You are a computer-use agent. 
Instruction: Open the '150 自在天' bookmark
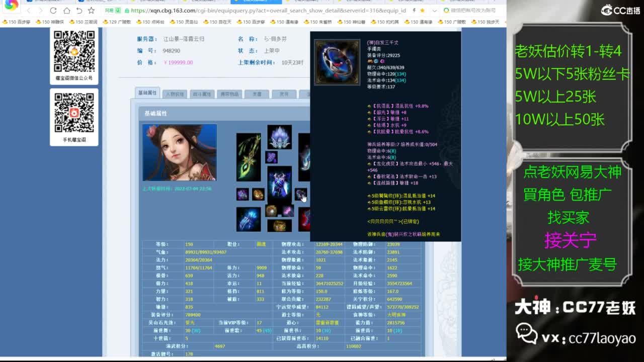click(x=217, y=22)
